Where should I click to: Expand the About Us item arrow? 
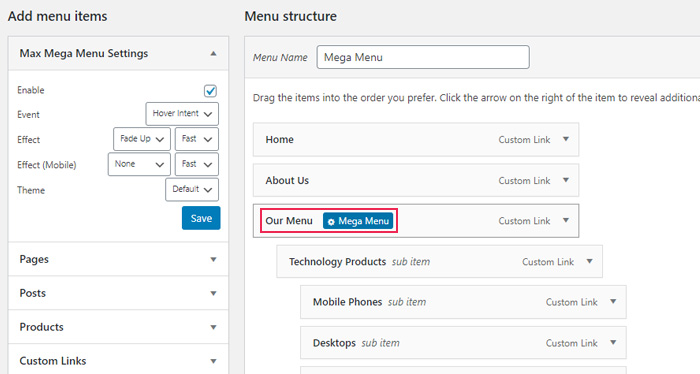click(x=566, y=180)
